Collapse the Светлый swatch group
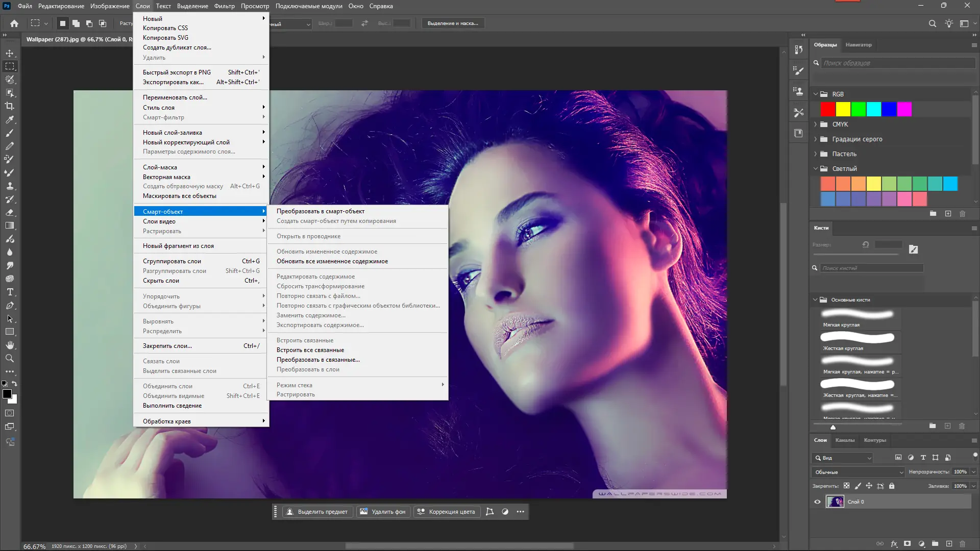The height and width of the screenshot is (551, 980). tap(816, 169)
